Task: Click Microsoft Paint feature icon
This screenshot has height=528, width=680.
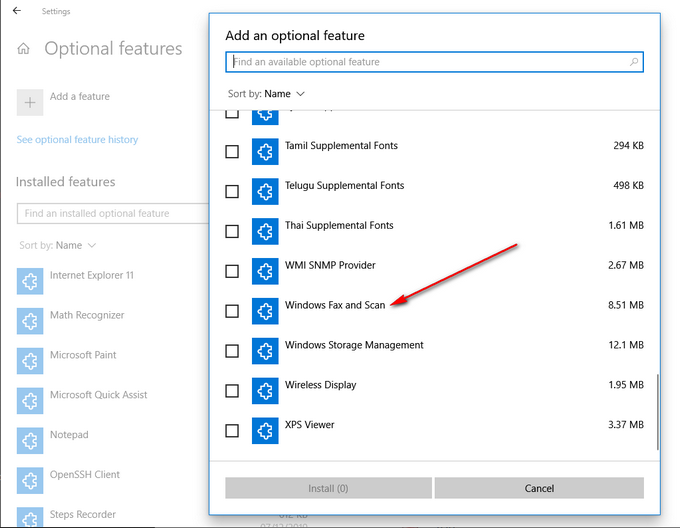Action: [30, 361]
